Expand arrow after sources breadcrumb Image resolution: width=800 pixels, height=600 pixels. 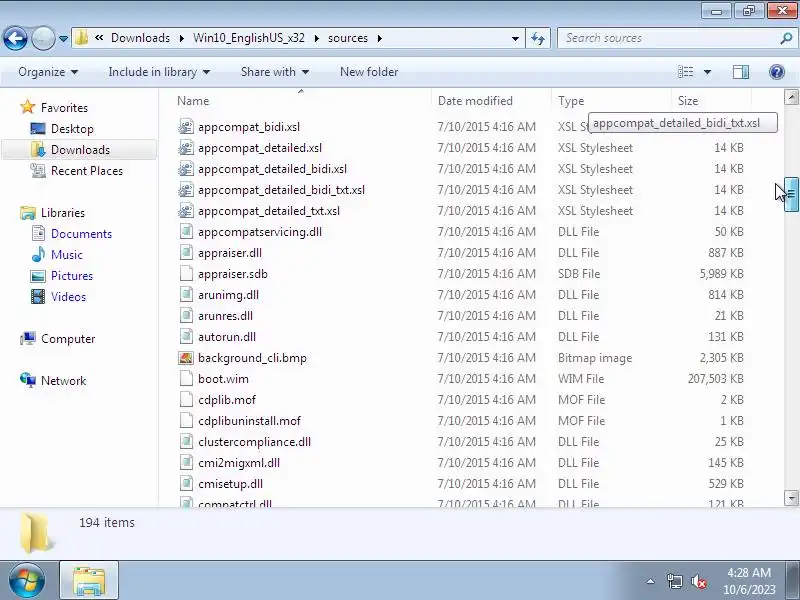tap(380, 38)
